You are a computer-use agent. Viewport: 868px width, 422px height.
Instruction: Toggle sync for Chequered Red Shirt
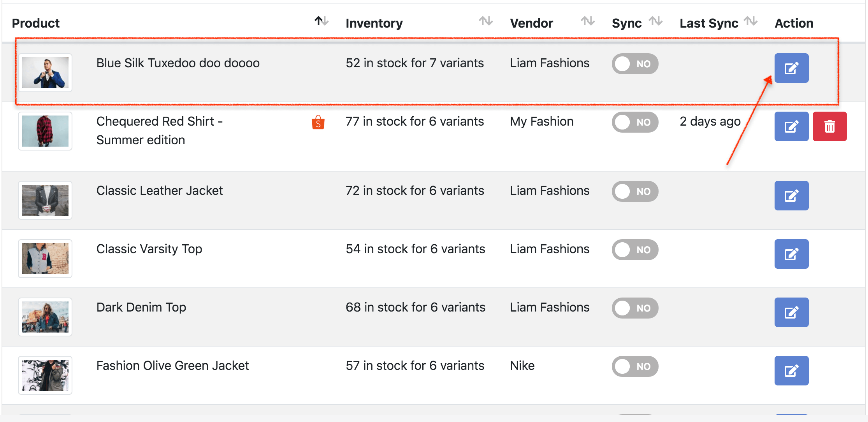(x=634, y=122)
